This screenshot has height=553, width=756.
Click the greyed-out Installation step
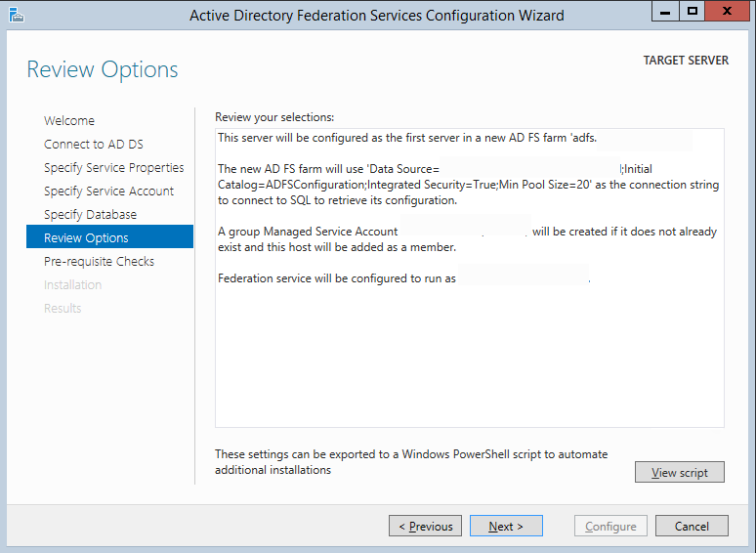(72, 285)
